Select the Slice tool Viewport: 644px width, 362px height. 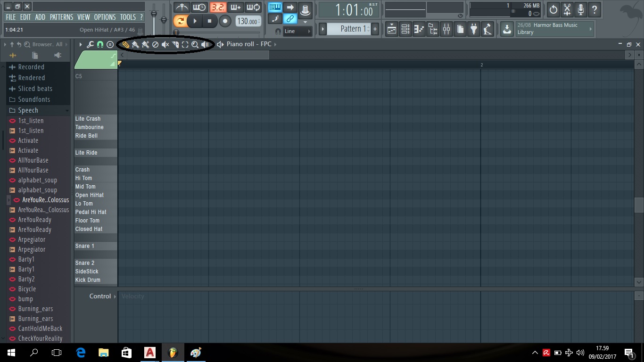pos(175,44)
